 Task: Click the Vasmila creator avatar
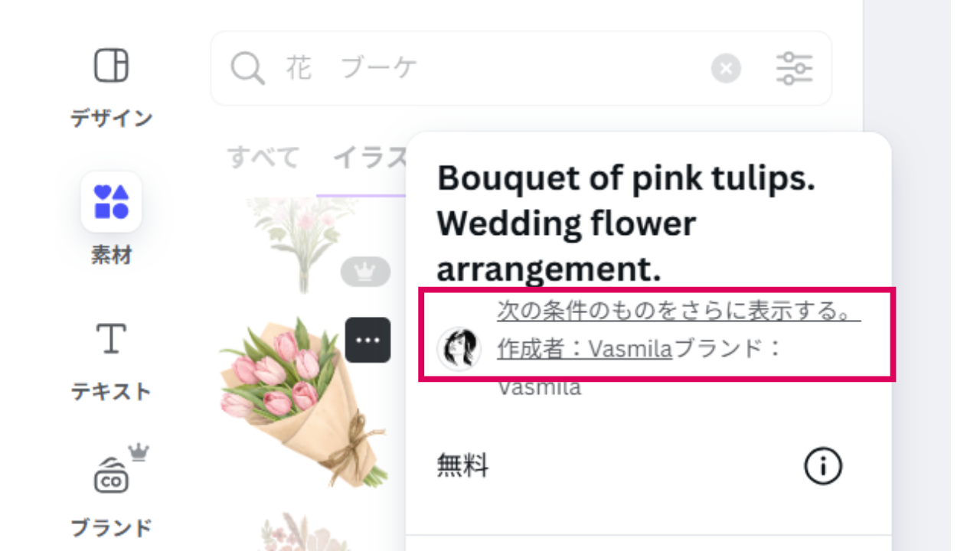coord(459,348)
